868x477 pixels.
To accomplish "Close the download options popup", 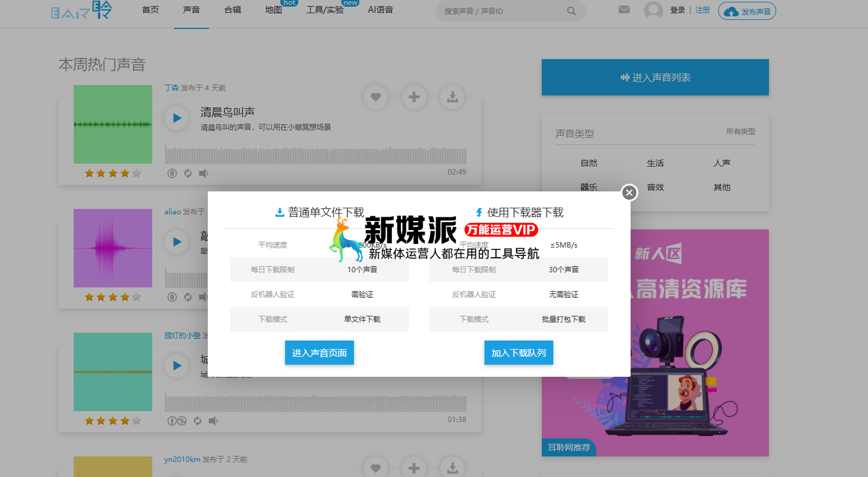I will pyautogui.click(x=629, y=193).
